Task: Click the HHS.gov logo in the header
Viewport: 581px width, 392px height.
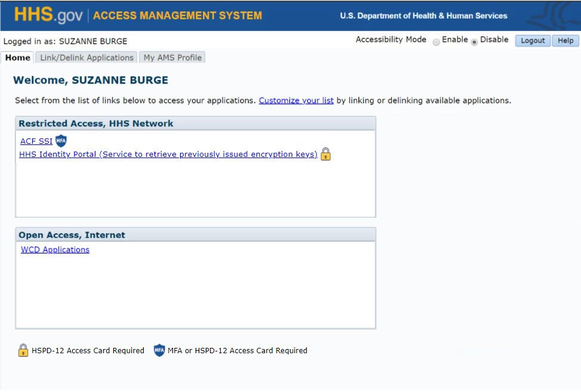Action: 49,16
